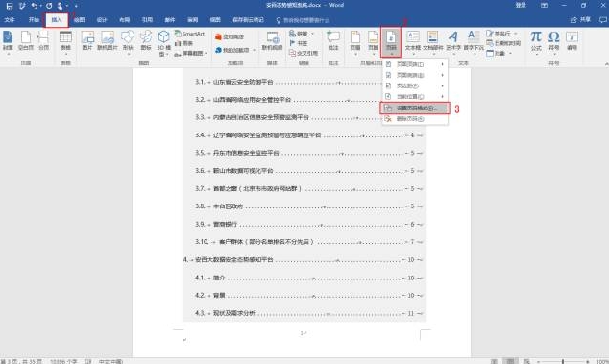Insert a comment (批注)
Image resolution: width=609 pixels, height=364 pixels.
[x=333, y=40]
